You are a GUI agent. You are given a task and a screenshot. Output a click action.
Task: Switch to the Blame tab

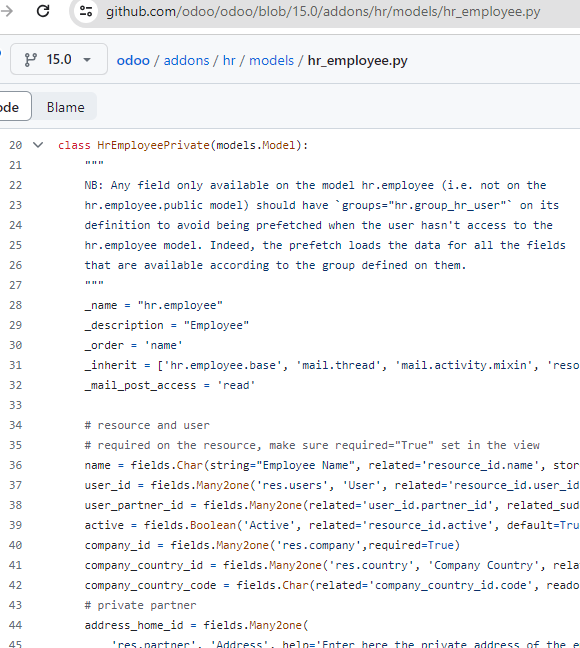click(65, 107)
